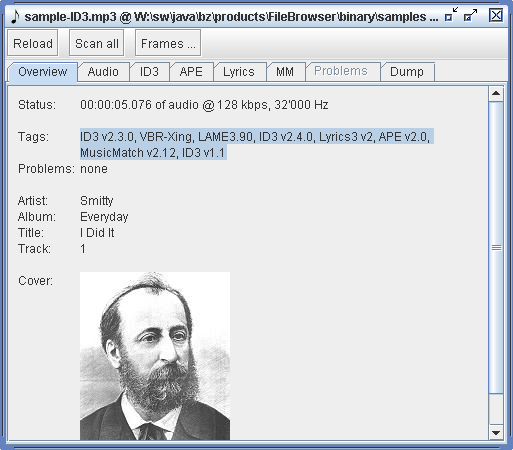Switch to the Audio tab
513x450 pixels.
[103, 72]
